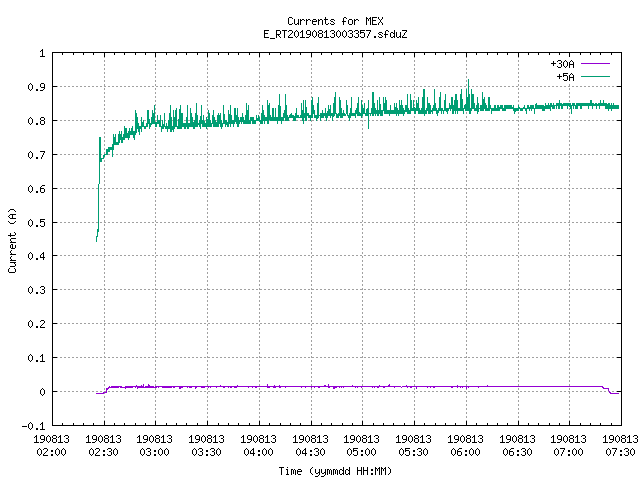
Task: Click the y-axis value -0.1
Action: click(x=33, y=426)
